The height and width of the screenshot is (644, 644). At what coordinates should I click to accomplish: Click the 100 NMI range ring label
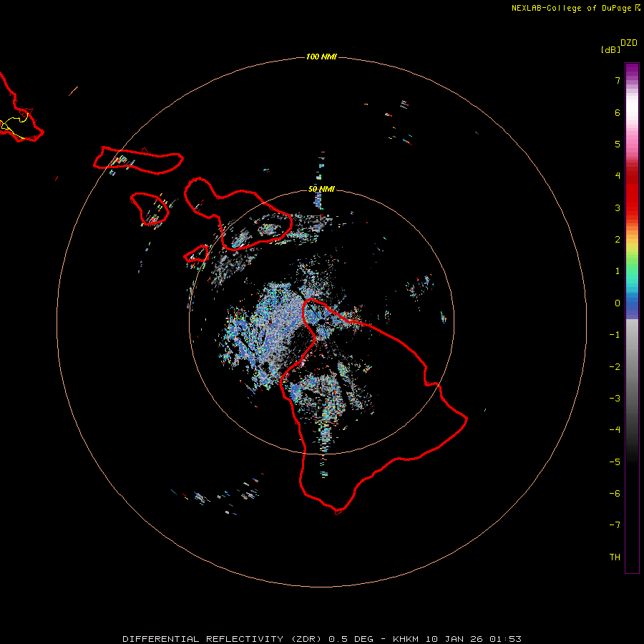(x=321, y=57)
